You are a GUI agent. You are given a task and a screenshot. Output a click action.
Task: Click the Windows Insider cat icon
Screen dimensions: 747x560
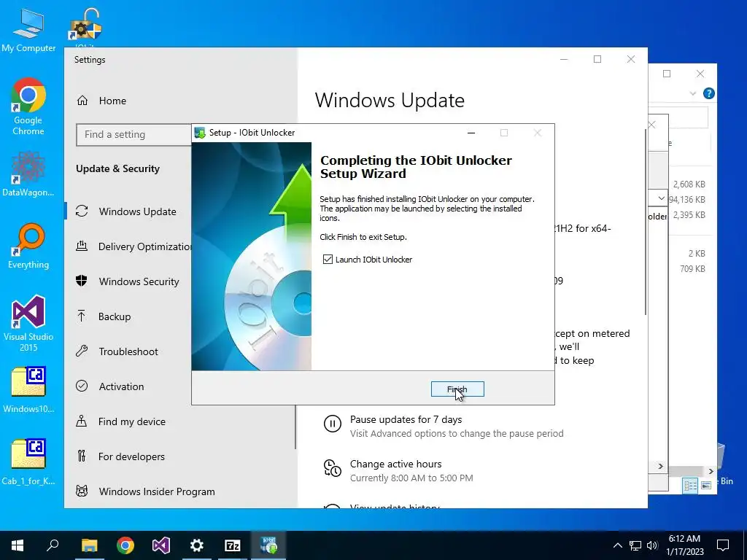tap(82, 491)
